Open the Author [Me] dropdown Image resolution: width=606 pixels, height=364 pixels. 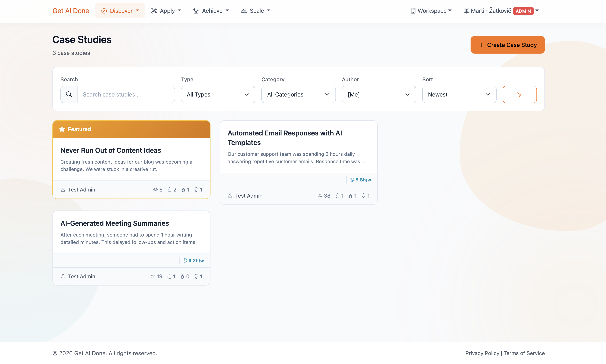tap(379, 94)
